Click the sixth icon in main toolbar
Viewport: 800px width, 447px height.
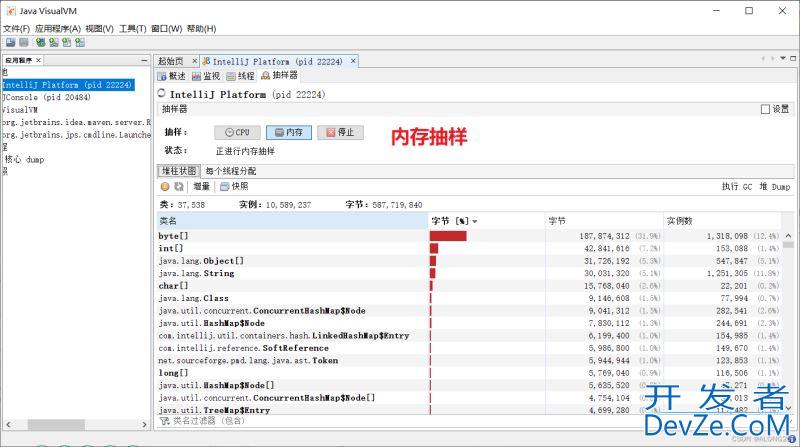(x=80, y=43)
